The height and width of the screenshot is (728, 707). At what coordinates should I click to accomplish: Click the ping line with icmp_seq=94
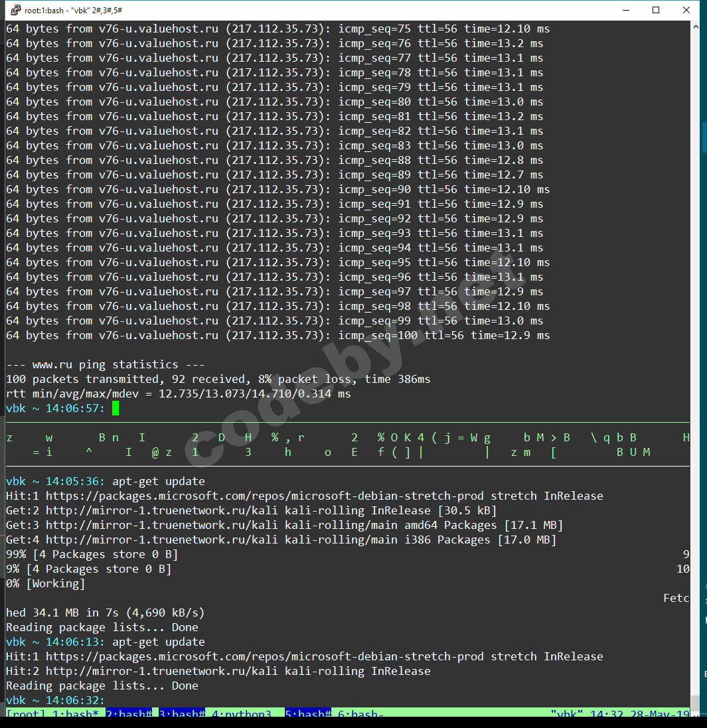click(x=275, y=248)
